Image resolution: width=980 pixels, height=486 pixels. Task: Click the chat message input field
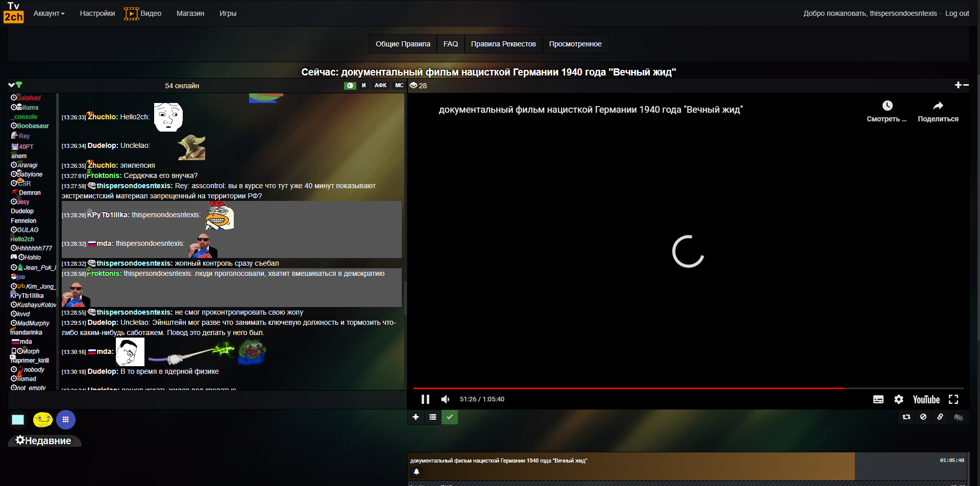click(x=207, y=400)
